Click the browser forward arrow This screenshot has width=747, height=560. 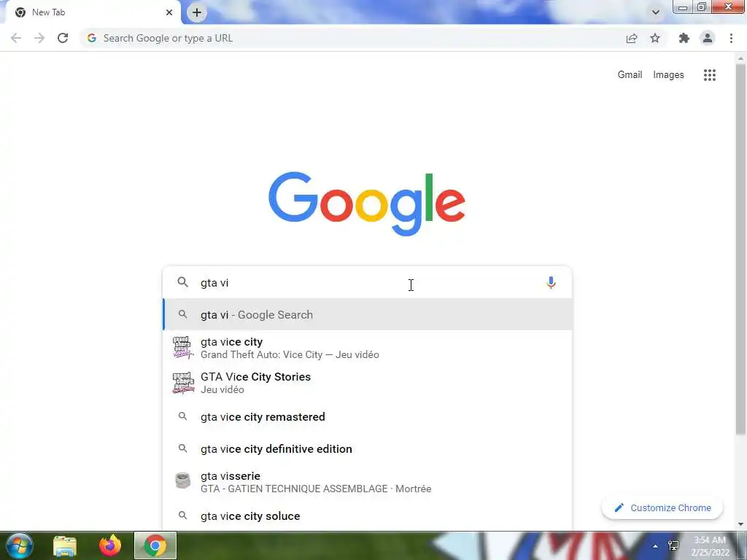[x=39, y=38]
